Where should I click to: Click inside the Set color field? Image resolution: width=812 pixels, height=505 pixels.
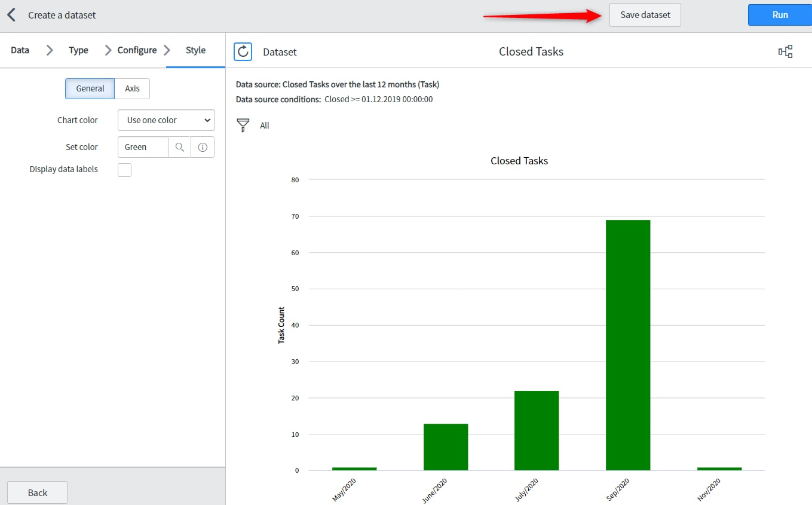143,146
